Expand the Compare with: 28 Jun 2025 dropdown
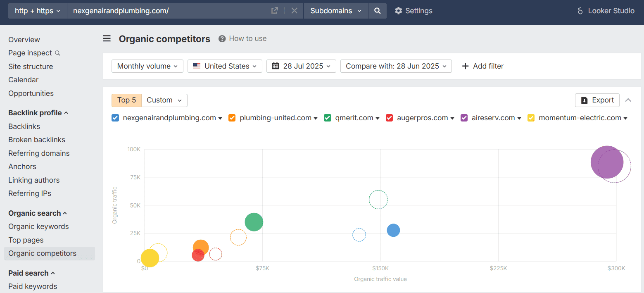This screenshot has width=644, height=293. (x=395, y=66)
